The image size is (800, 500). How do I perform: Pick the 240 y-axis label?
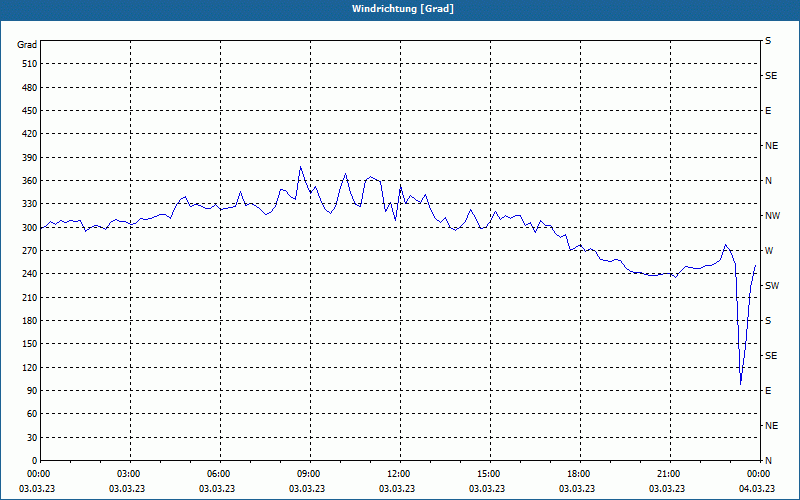coord(30,274)
